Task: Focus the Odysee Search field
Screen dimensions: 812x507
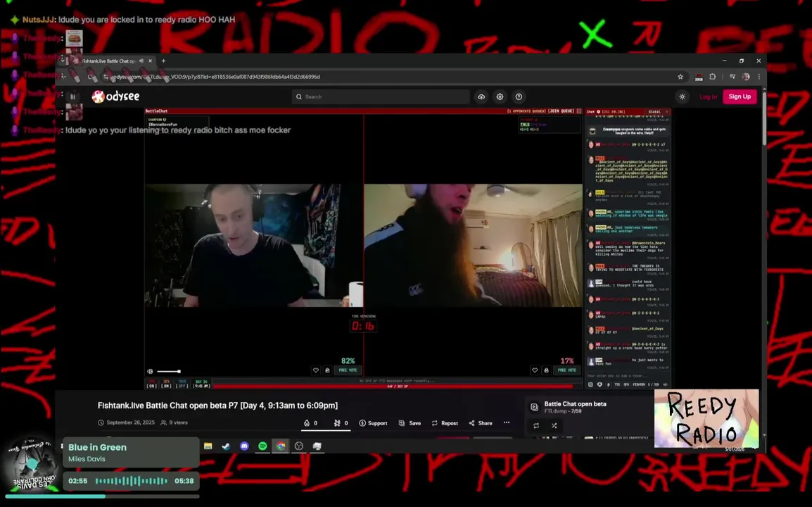Action: click(381, 96)
